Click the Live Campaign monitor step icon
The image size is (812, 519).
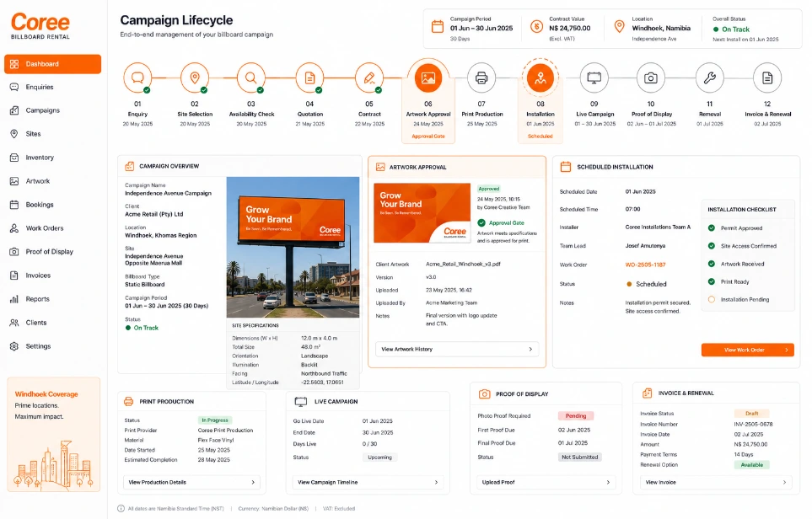click(x=594, y=78)
